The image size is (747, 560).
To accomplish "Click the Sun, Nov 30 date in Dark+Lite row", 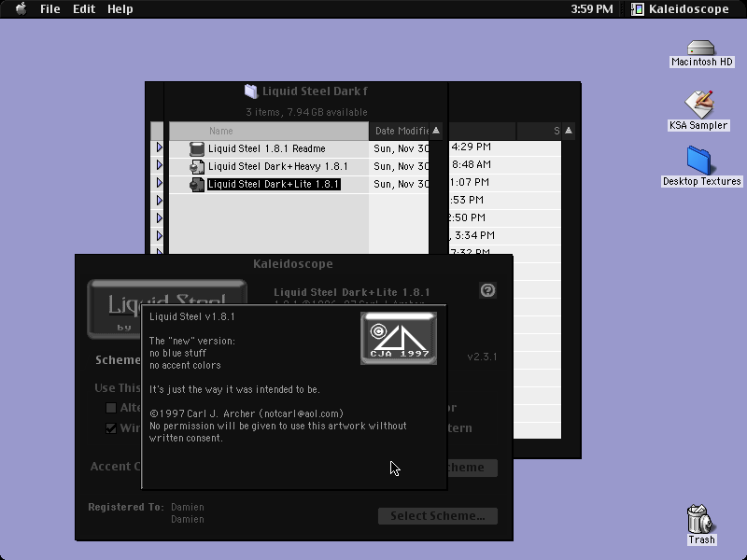I will pos(402,184).
